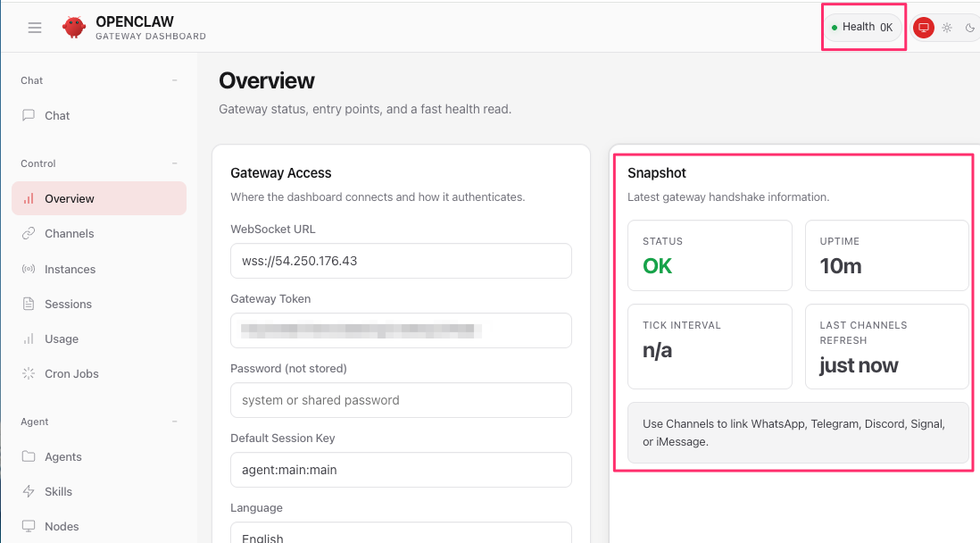Go to the Agents page
980x543 pixels.
pyautogui.click(x=62, y=457)
